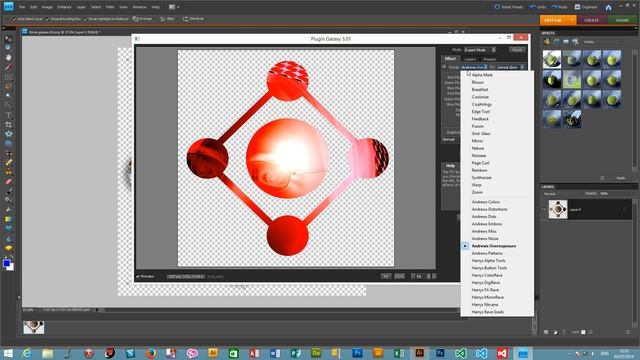Image resolution: width=640 pixels, height=360 pixels.
Task: Click the Undo button
Action: 538,7
